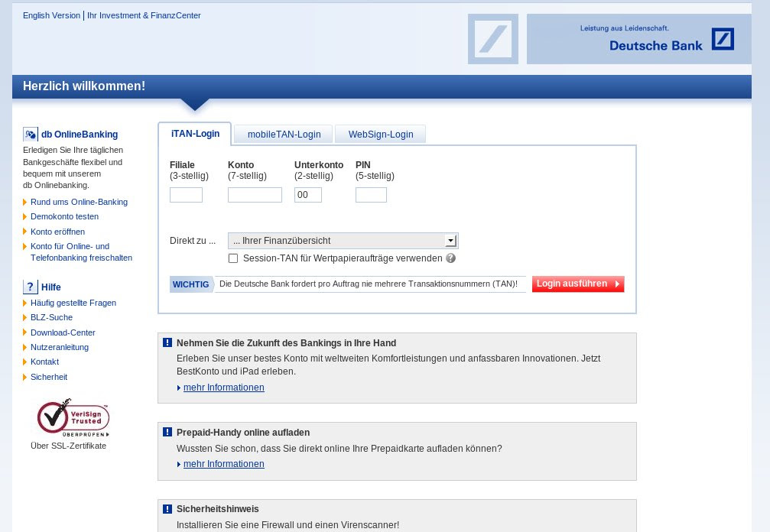Click the Deutsche Bank logo icon
Viewport: 770px width, 532px height.
[x=723, y=39]
